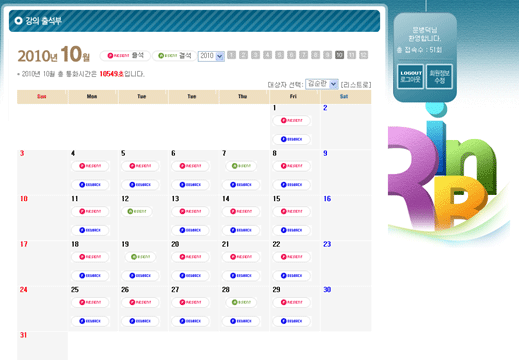Click the blue feedback badge on October 22
This screenshot has height=361, width=519.
(292, 276)
